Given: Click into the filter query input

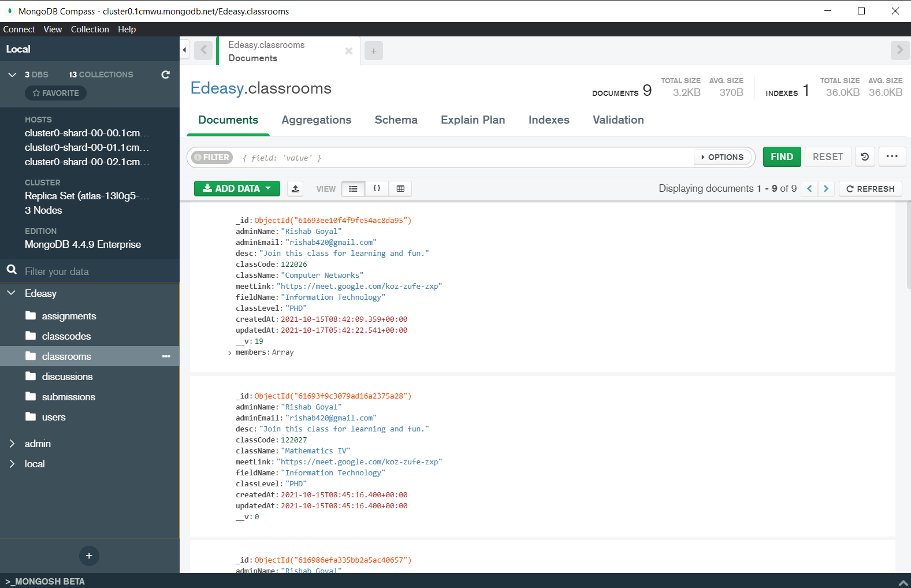Looking at the screenshot, I should click(465, 158).
